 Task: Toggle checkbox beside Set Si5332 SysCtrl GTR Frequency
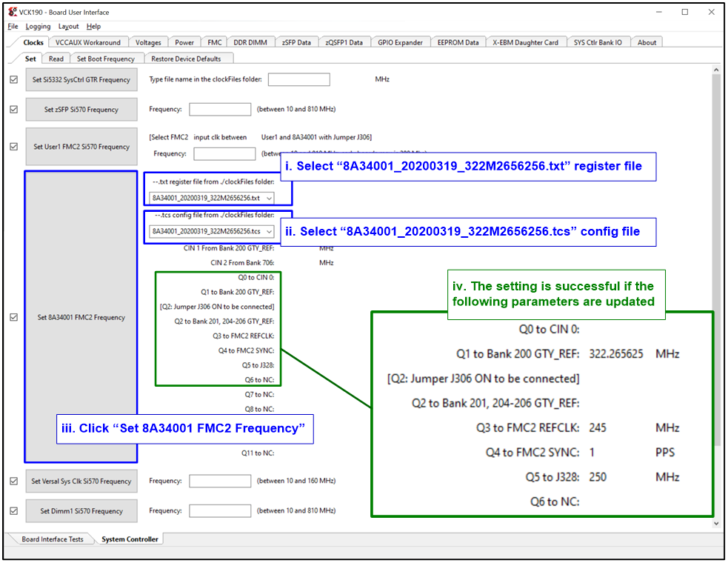[x=14, y=79]
